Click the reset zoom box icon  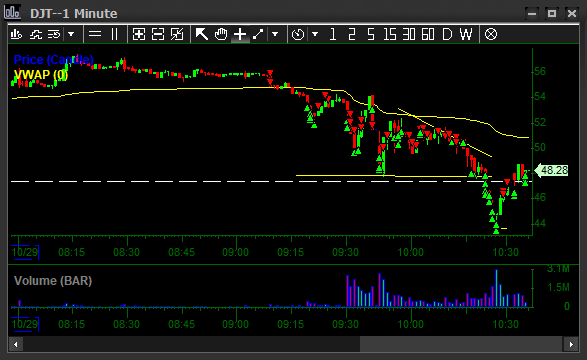click(177, 34)
